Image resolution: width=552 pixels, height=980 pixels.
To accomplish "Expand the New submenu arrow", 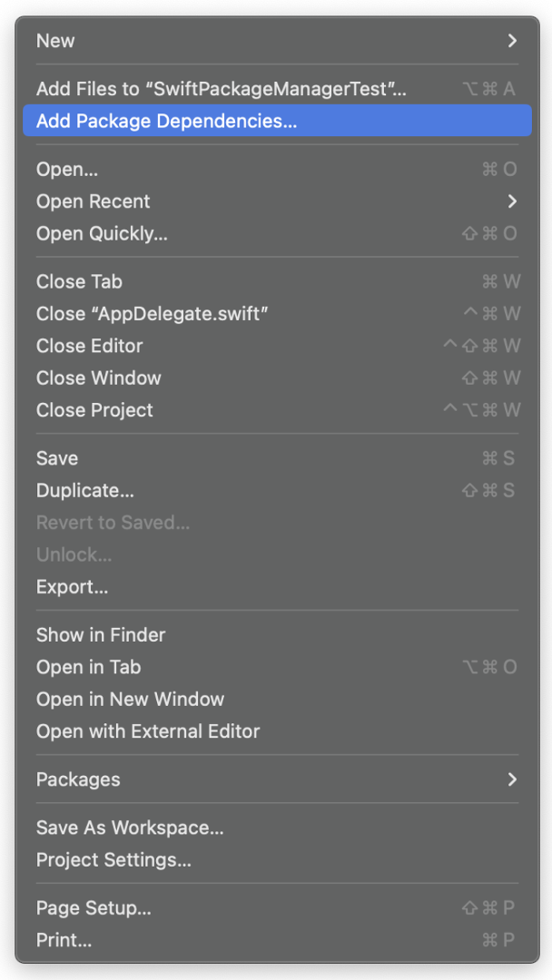I will click(512, 41).
